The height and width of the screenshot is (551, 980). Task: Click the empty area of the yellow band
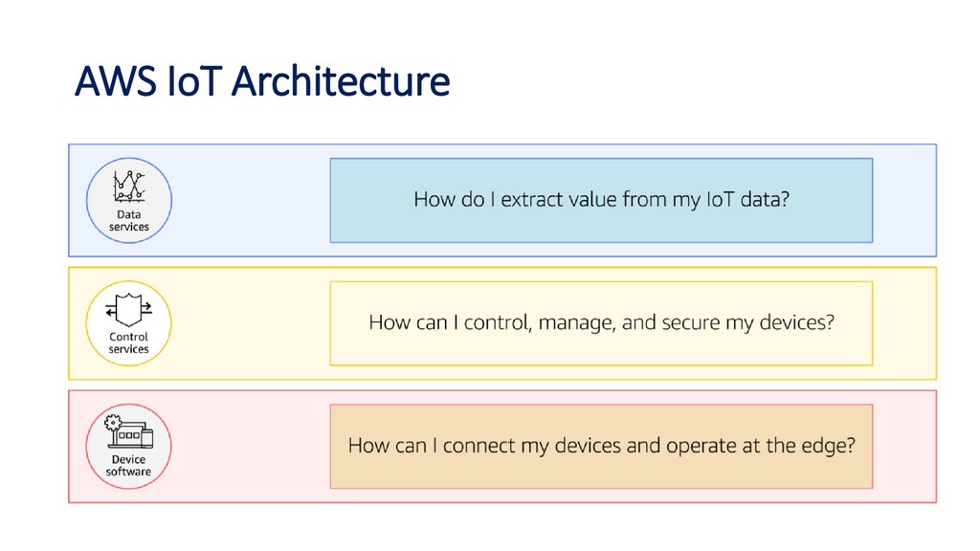click(x=250, y=323)
